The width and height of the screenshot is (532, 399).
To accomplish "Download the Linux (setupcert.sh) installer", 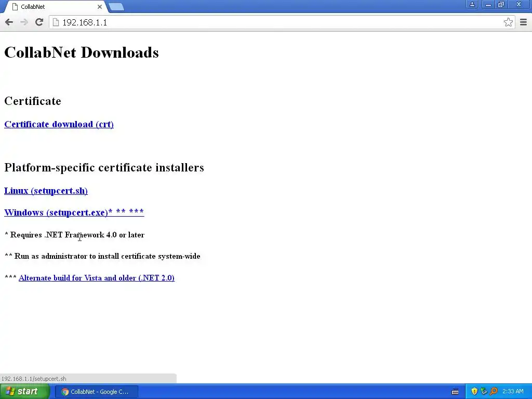I will [46, 191].
